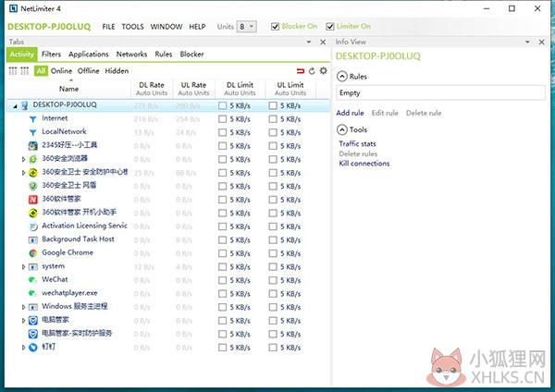Collapse the DESKTOP-PJ0OLUQ tree node
Screen dimensions: 555x392
point(15,105)
